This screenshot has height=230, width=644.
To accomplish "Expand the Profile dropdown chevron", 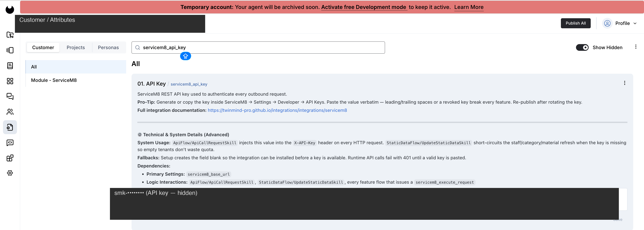I will (x=635, y=23).
